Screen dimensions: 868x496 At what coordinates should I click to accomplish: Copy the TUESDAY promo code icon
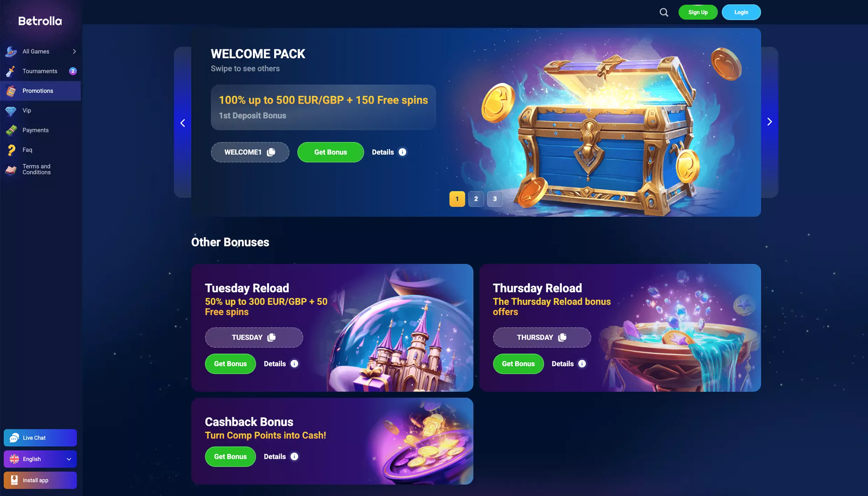[271, 337]
